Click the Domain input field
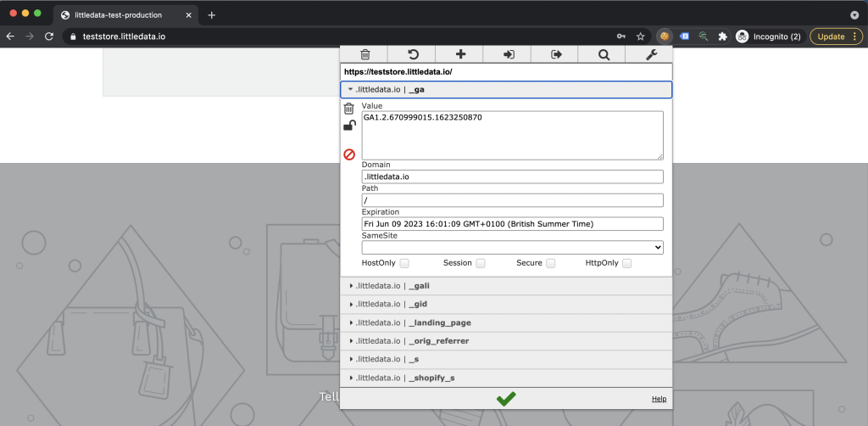Image resolution: width=868 pixels, height=426 pixels. pyautogui.click(x=513, y=177)
